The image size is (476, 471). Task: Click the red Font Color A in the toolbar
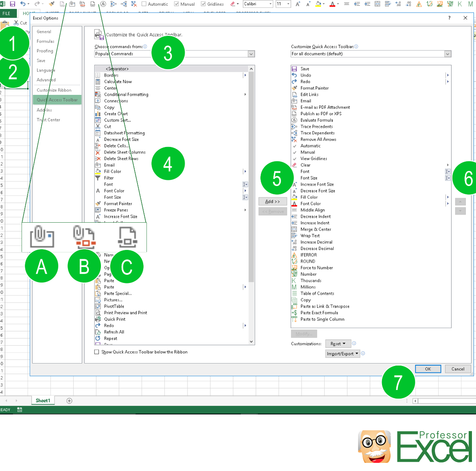click(x=332, y=4)
